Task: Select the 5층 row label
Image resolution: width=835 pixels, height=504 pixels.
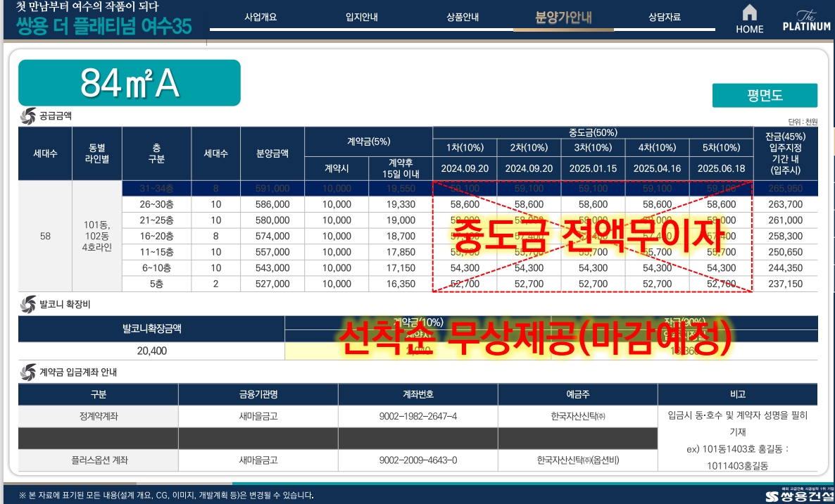Action: [156, 284]
